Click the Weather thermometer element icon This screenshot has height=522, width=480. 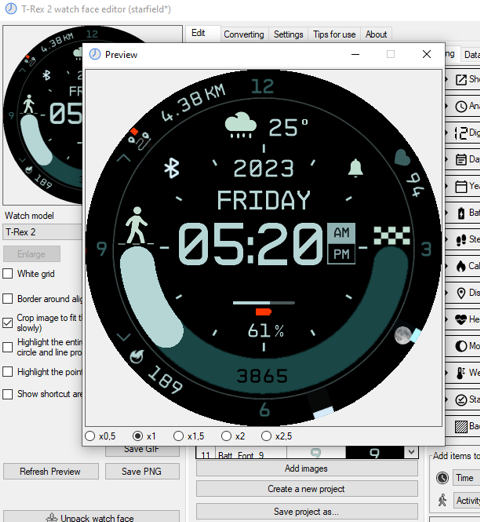[x=461, y=373]
